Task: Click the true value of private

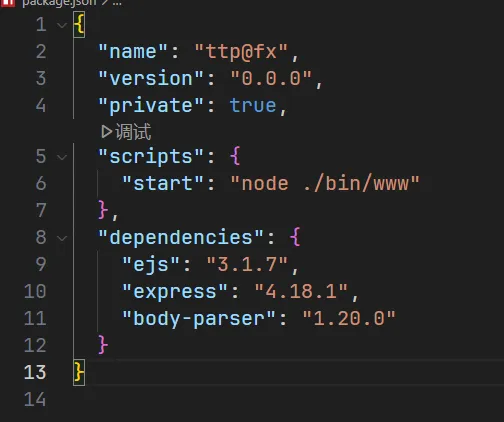Action: [253, 106]
